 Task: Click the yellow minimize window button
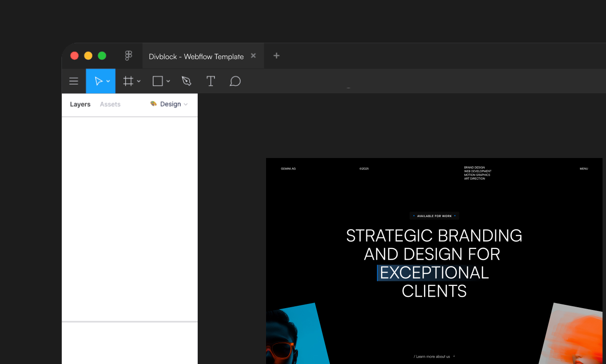[x=88, y=56]
